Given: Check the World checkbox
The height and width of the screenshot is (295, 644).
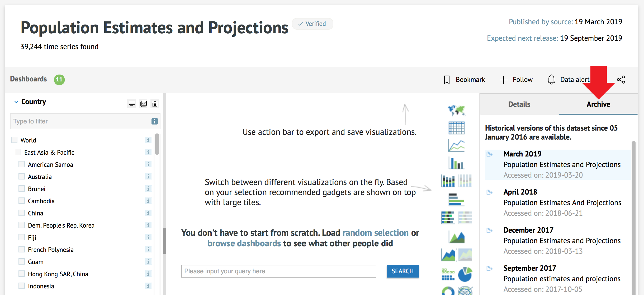Looking at the screenshot, I should 14,140.
